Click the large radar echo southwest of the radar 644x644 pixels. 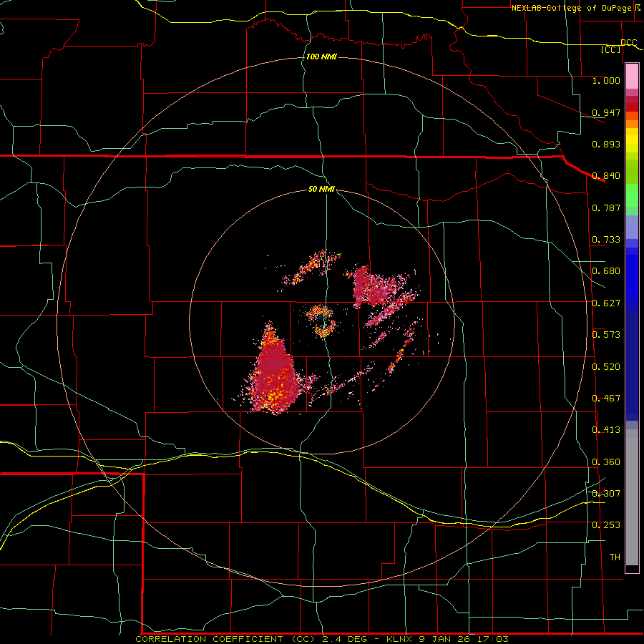click(275, 374)
